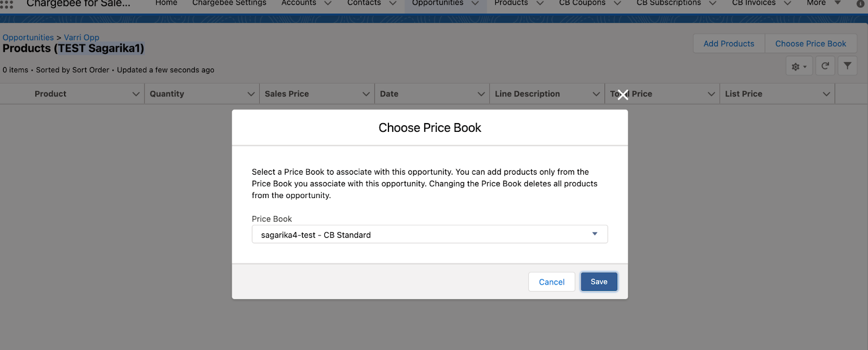Open list view settings gear
Screen dimensions: 868x350
point(799,66)
